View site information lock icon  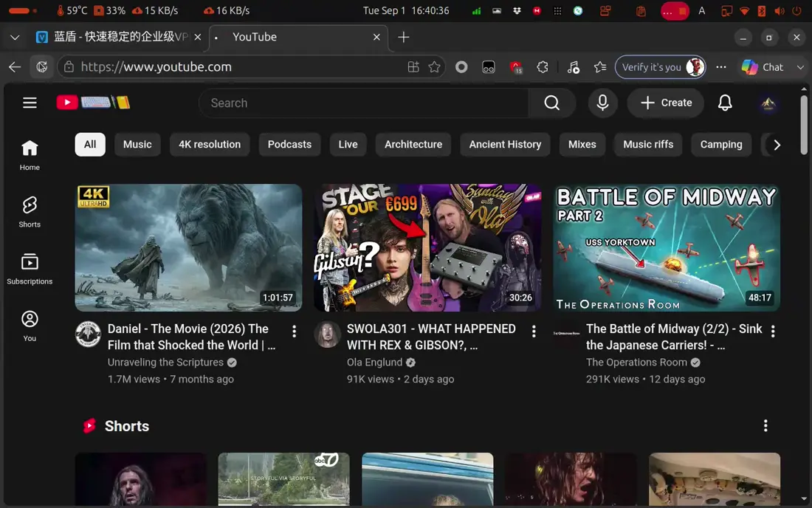click(x=69, y=66)
